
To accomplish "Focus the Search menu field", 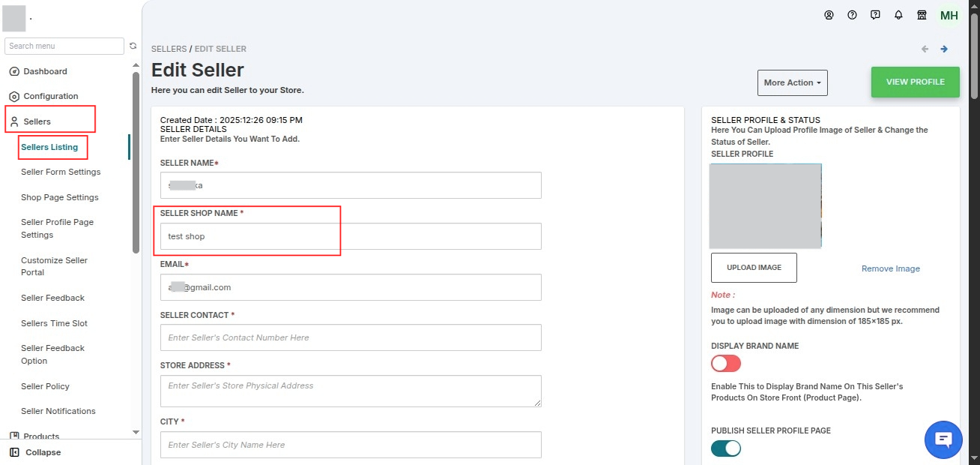I will [x=64, y=46].
